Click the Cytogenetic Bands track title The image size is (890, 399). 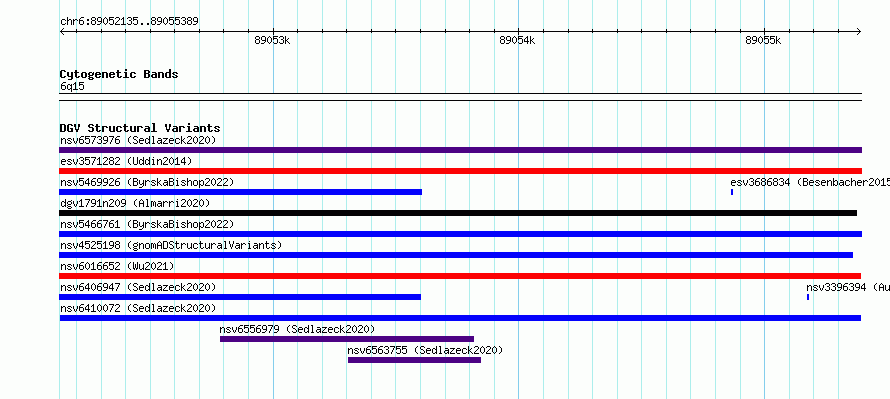119,74
